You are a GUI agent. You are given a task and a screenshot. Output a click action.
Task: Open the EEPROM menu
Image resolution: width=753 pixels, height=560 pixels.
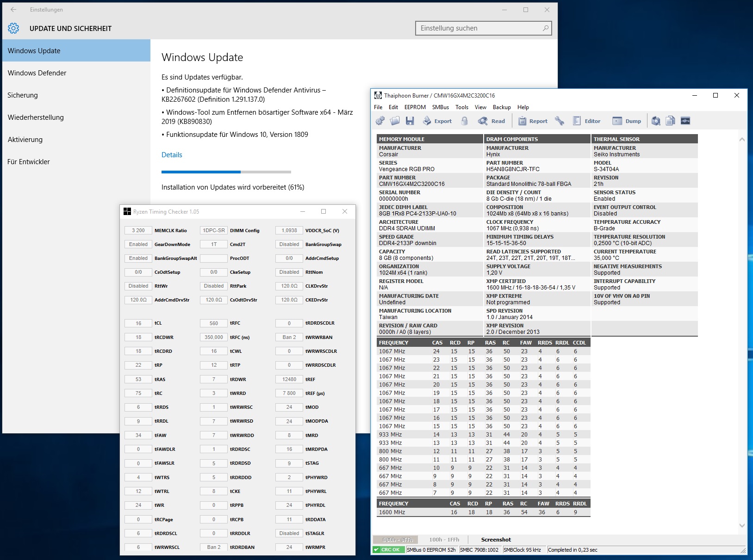(x=415, y=107)
